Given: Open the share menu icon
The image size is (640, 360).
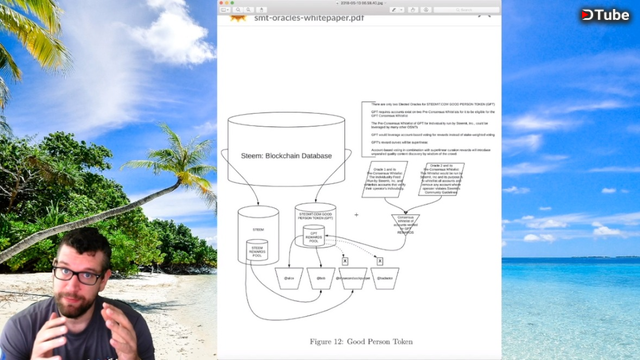Looking at the screenshot, I should (262, 10).
